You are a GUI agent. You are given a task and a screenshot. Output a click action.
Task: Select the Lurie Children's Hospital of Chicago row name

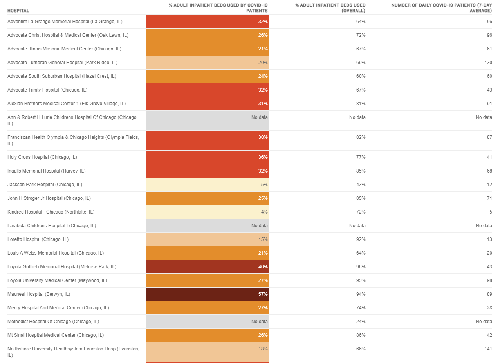[x=72, y=120]
